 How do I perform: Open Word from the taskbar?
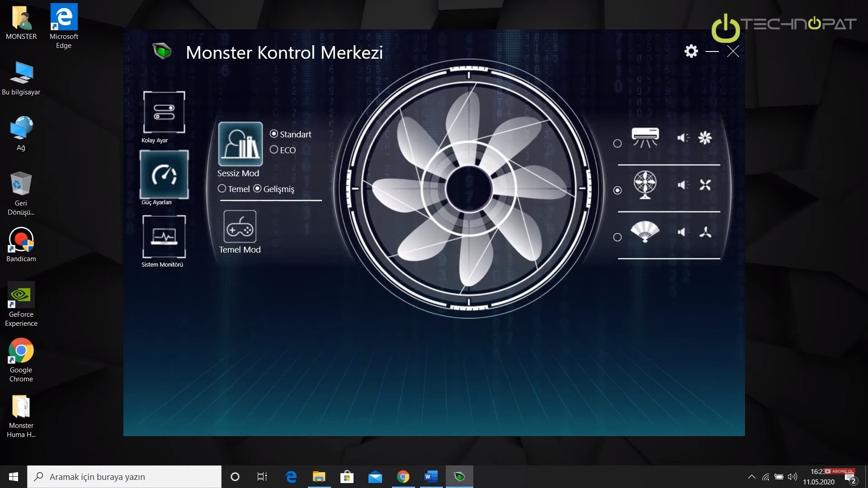431,477
